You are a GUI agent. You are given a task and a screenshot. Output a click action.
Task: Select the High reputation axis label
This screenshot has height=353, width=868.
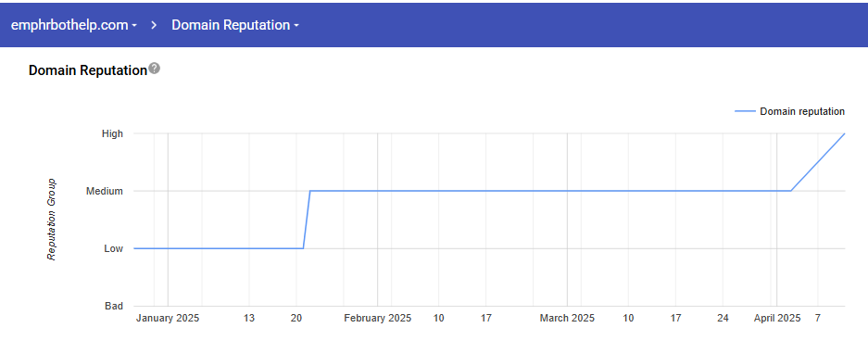pos(114,133)
